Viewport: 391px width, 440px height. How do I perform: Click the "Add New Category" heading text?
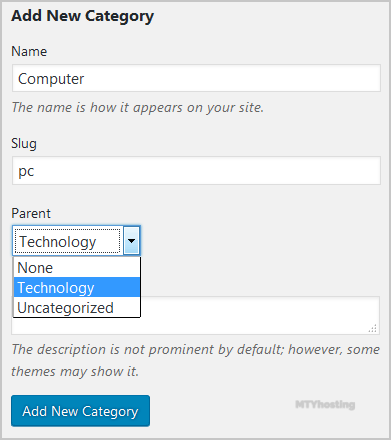(82, 16)
